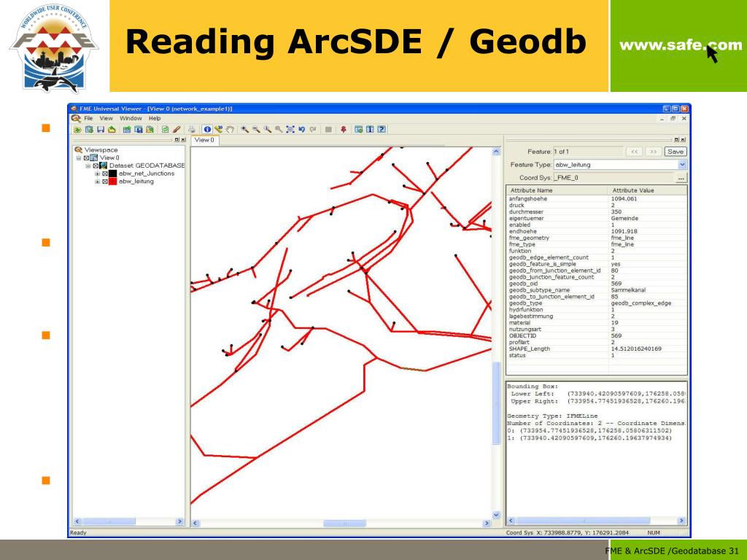Image resolution: width=747 pixels, height=560 pixels.
Task: Uncheck the abw_leitung layer checkbox
Action: tap(105, 182)
